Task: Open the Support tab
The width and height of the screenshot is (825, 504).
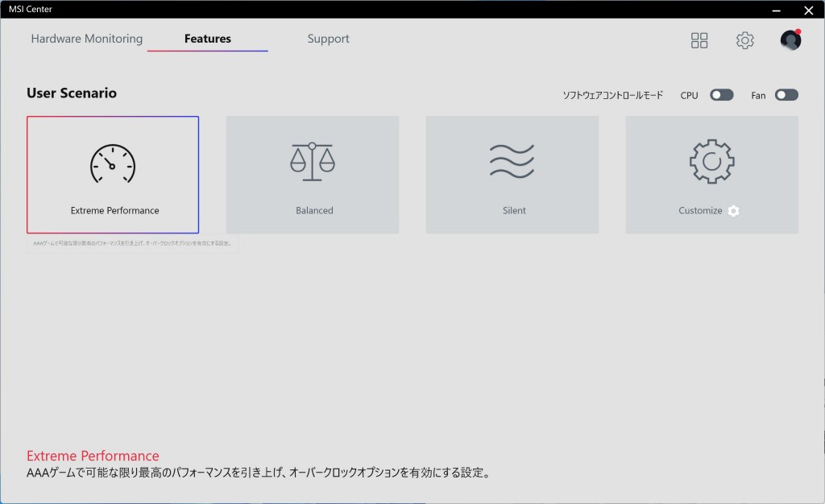Action: [328, 39]
